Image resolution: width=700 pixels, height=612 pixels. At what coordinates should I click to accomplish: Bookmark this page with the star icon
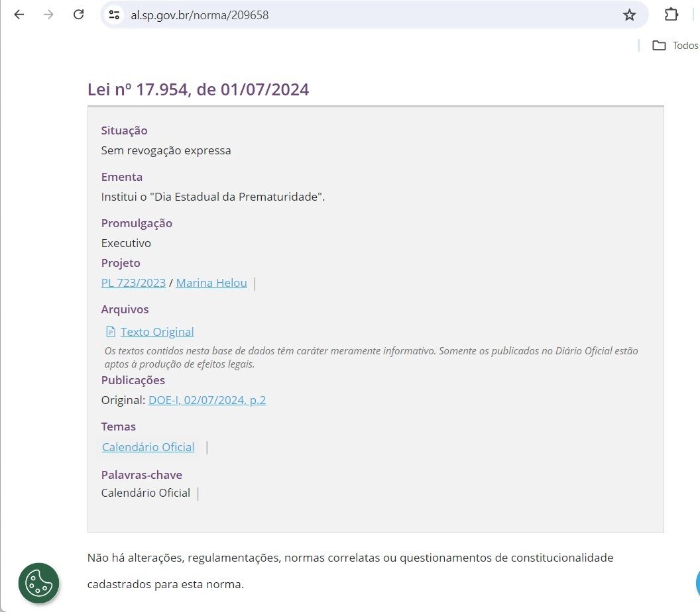(629, 15)
